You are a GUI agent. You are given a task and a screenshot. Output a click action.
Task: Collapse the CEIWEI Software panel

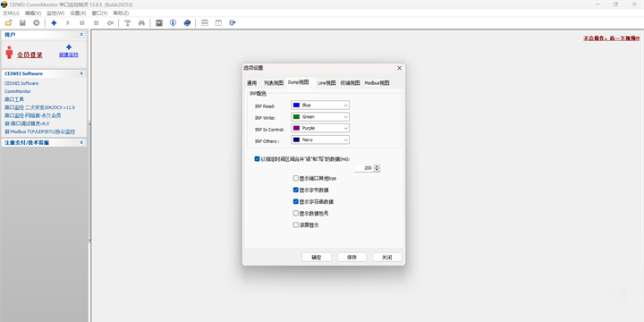pos(81,73)
